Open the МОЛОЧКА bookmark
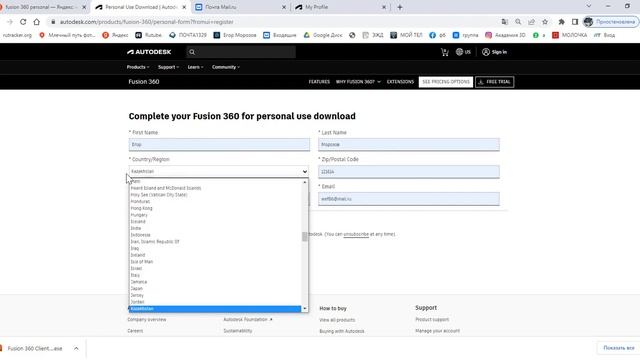 click(x=570, y=35)
